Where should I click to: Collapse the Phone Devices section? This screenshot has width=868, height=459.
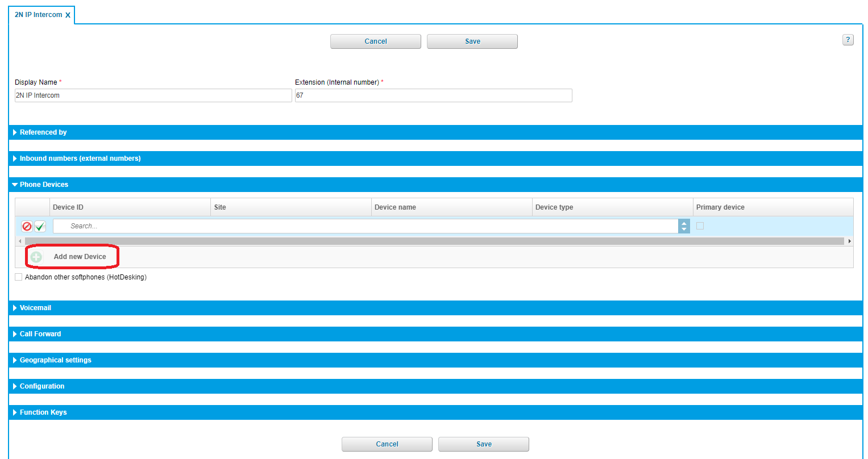(x=44, y=185)
